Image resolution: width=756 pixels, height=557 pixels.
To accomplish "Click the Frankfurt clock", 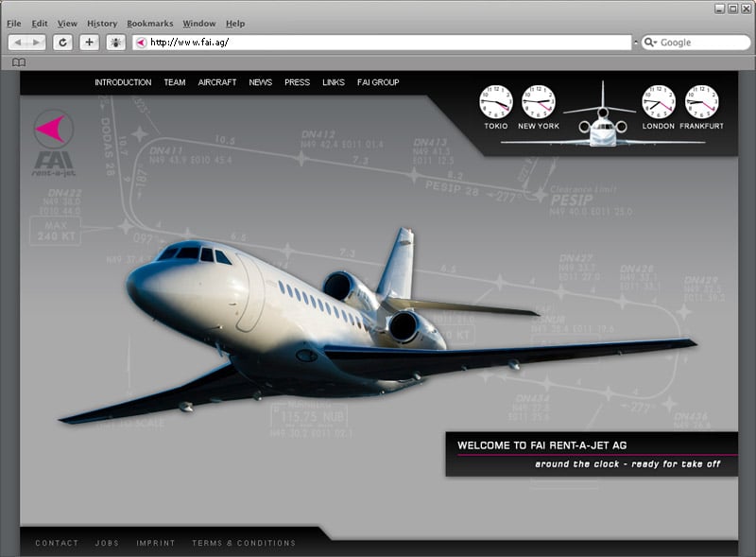I will point(701,102).
